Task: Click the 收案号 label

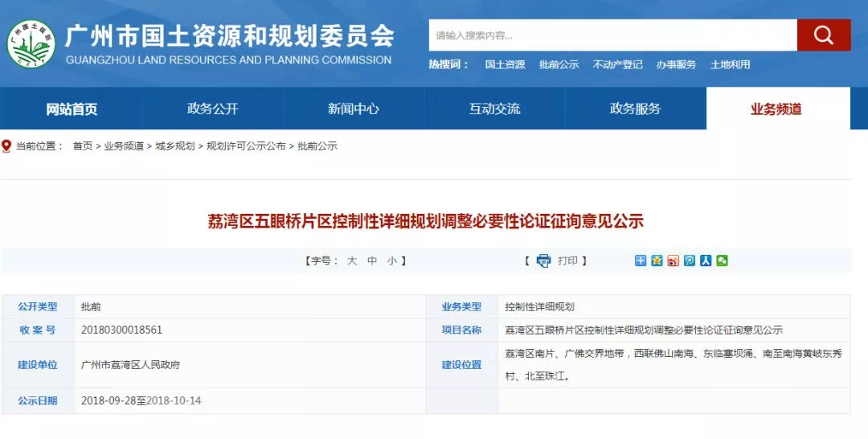Action: [37, 330]
